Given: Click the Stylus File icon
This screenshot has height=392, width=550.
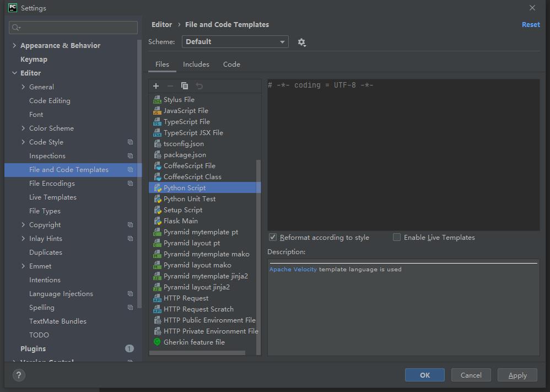Looking at the screenshot, I should click(x=157, y=100).
